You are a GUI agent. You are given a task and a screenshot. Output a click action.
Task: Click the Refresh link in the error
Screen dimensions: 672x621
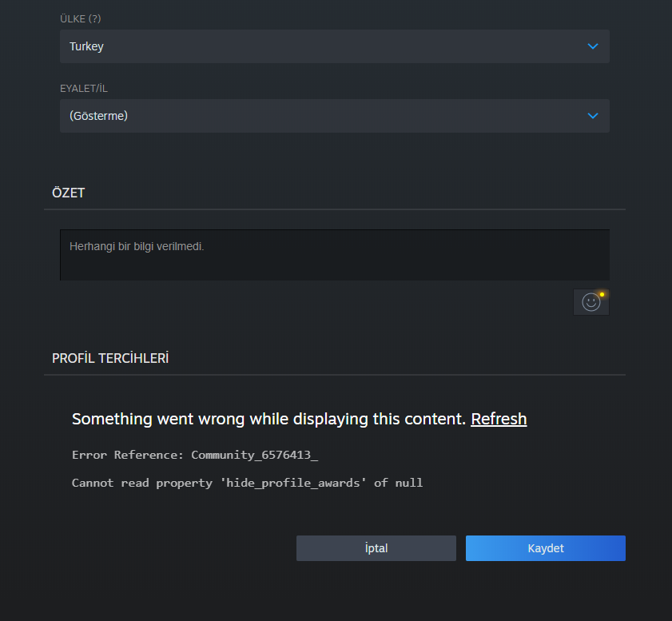tap(499, 419)
